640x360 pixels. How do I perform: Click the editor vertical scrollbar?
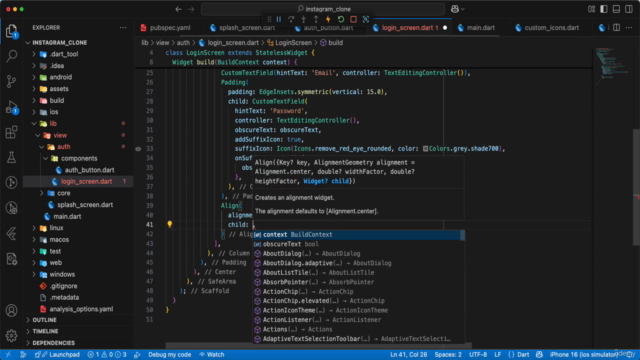[x=636, y=187]
